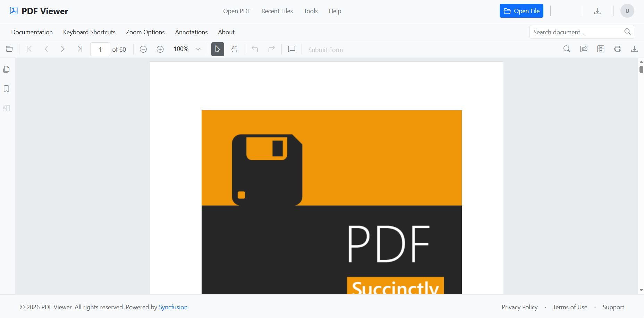Viewport: 644px width, 318px height.
Task: Go to first page icon
Action: pos(29,49)
